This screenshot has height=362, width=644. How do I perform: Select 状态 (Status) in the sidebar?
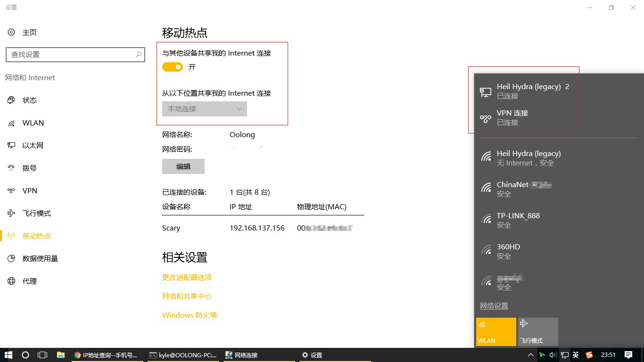29,100
